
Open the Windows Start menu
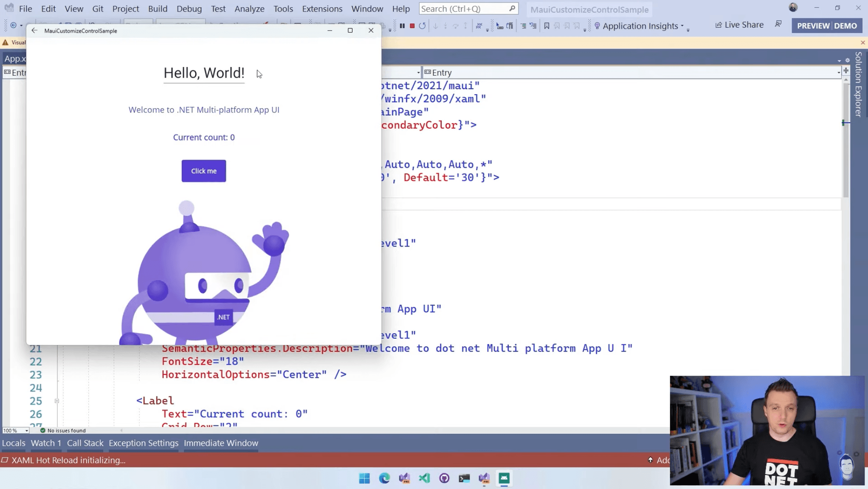[x=364, y=478]
